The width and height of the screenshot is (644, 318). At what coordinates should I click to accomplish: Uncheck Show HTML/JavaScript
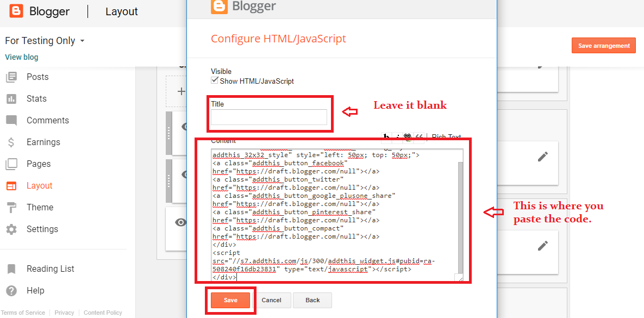click(215, 79)
